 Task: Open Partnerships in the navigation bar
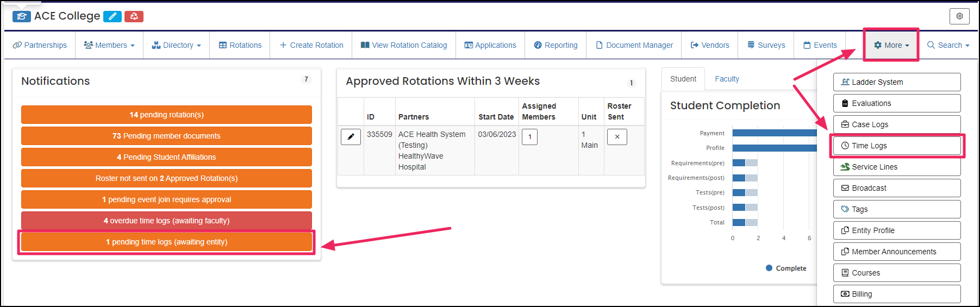click(x=40, y=45)
